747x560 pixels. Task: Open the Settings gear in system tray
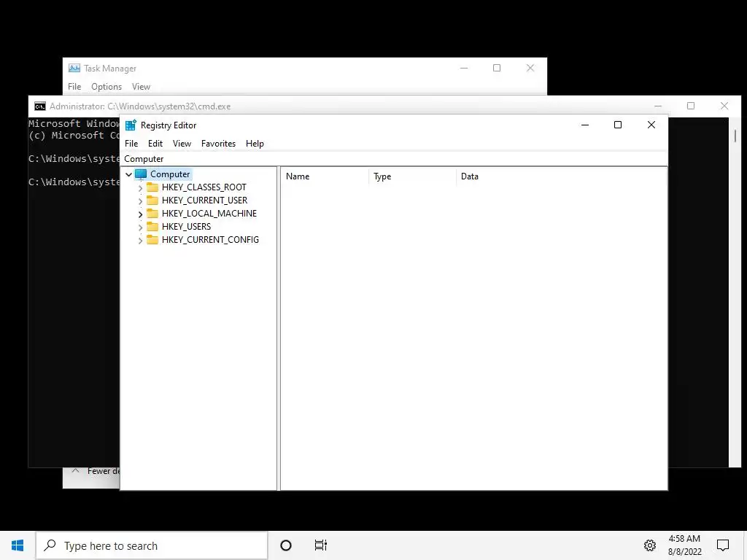coord(650,545)
